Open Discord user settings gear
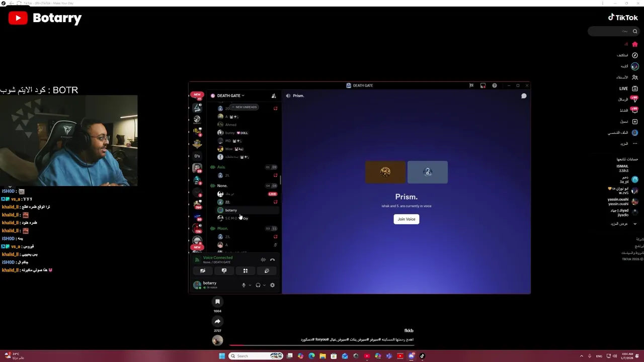This screenshot has height=362, width=644. 272,285
